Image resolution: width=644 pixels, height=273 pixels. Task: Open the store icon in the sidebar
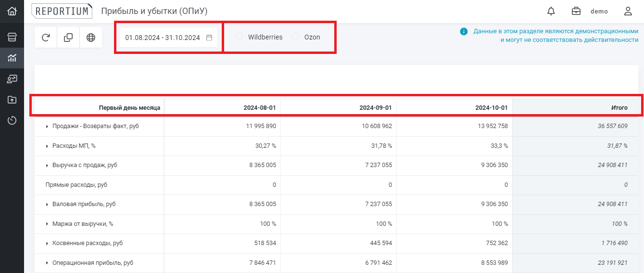[x=12, y=38]
